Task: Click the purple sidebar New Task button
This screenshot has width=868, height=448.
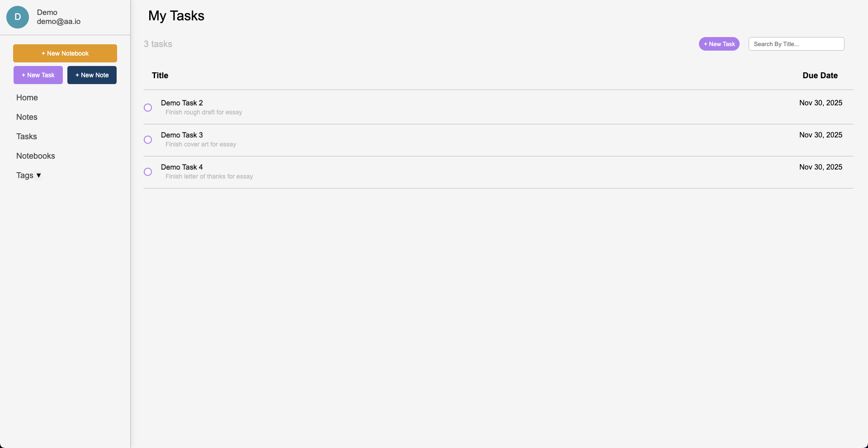Action: (x=38, y=75)
